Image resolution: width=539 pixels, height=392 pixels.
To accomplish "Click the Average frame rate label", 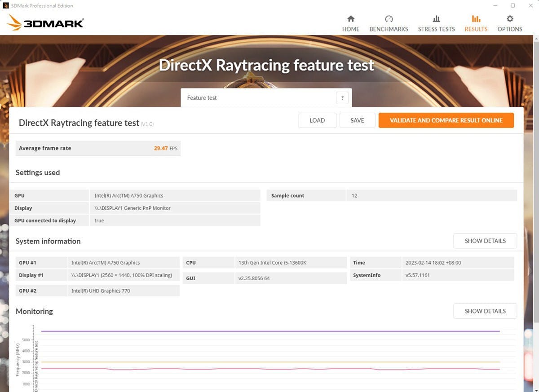I will tap(45, 148).
